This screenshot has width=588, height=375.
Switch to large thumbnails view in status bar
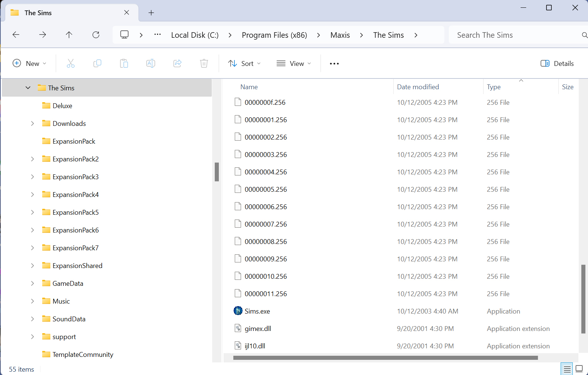(579, 369)
